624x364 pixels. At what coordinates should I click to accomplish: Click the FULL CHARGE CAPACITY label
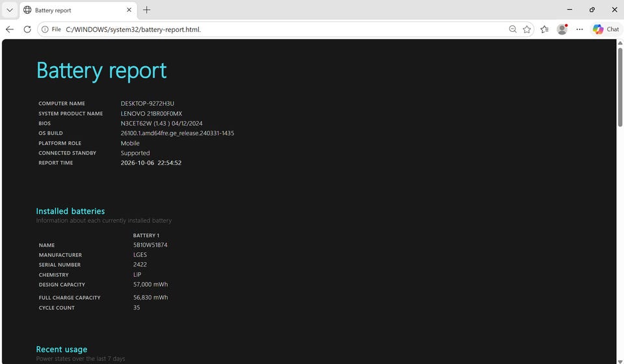tap(70, 298)
